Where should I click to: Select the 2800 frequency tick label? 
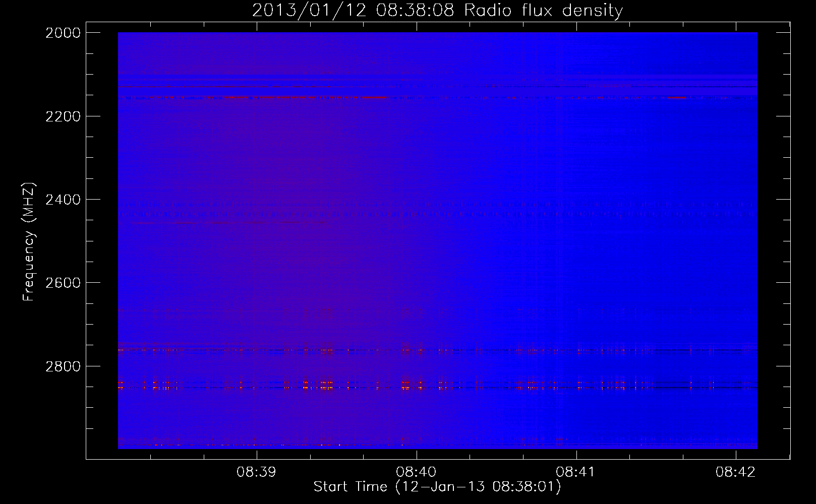tap(63, 366)
